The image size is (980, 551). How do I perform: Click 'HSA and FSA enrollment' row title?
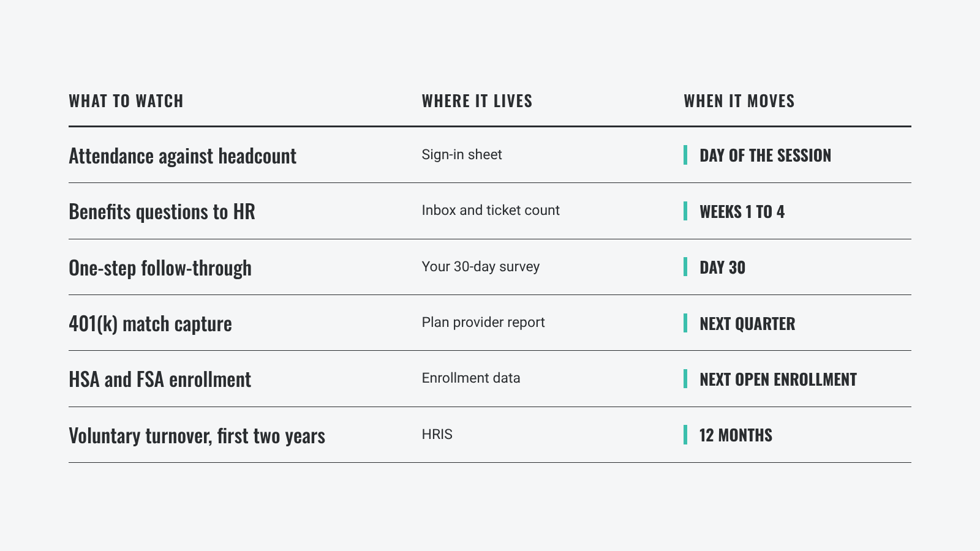[x=160, y=379]
